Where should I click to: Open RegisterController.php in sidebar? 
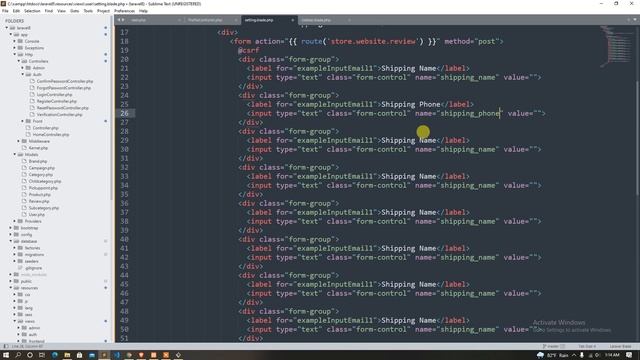(56, 101)
